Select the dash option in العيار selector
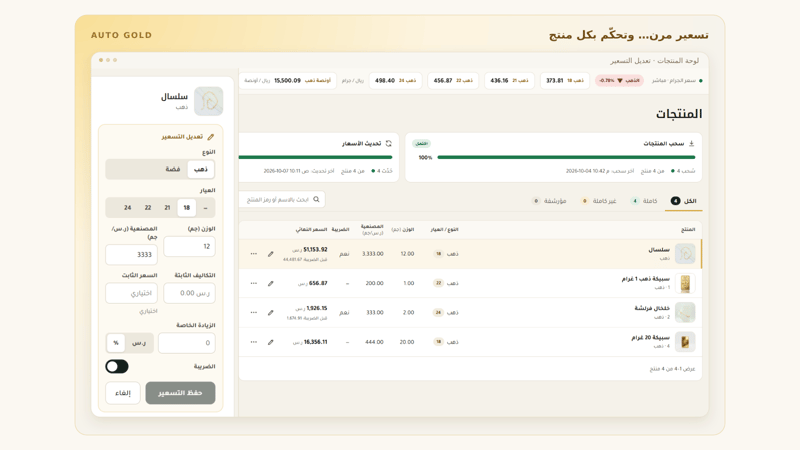 point(206,208)
